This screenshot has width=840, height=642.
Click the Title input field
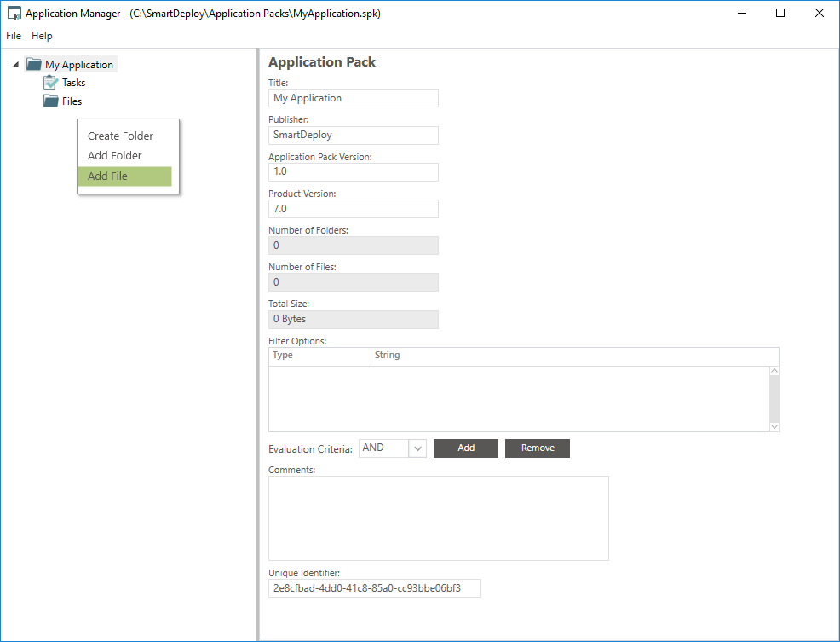[x=353, y=99]
